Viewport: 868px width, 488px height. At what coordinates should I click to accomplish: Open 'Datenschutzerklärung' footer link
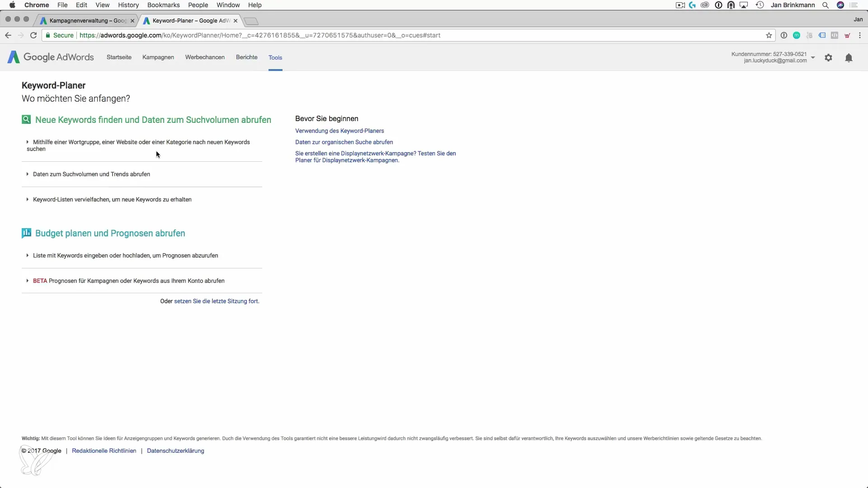[x=175, y=450]
